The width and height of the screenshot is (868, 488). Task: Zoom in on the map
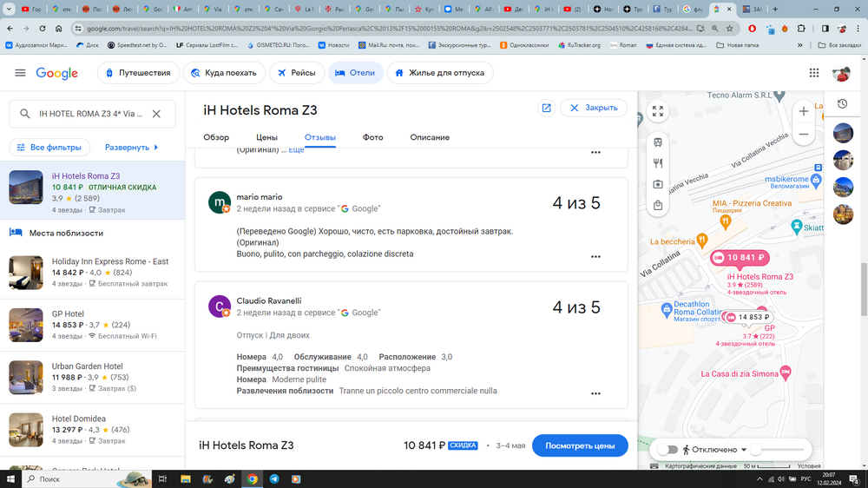804,111
